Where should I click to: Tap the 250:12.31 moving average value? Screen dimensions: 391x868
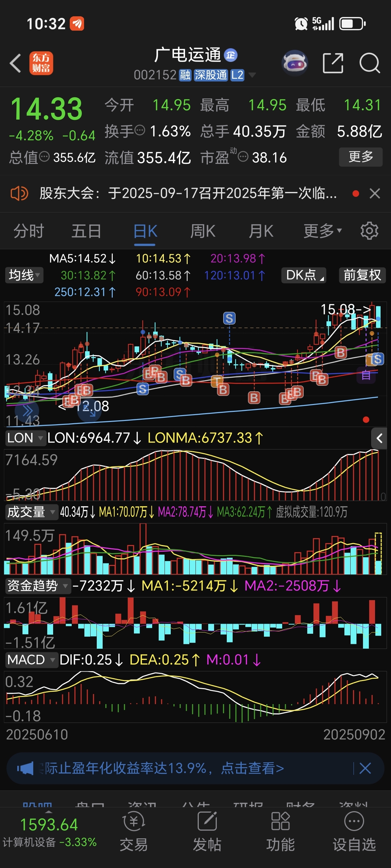(x=85, y=292)
